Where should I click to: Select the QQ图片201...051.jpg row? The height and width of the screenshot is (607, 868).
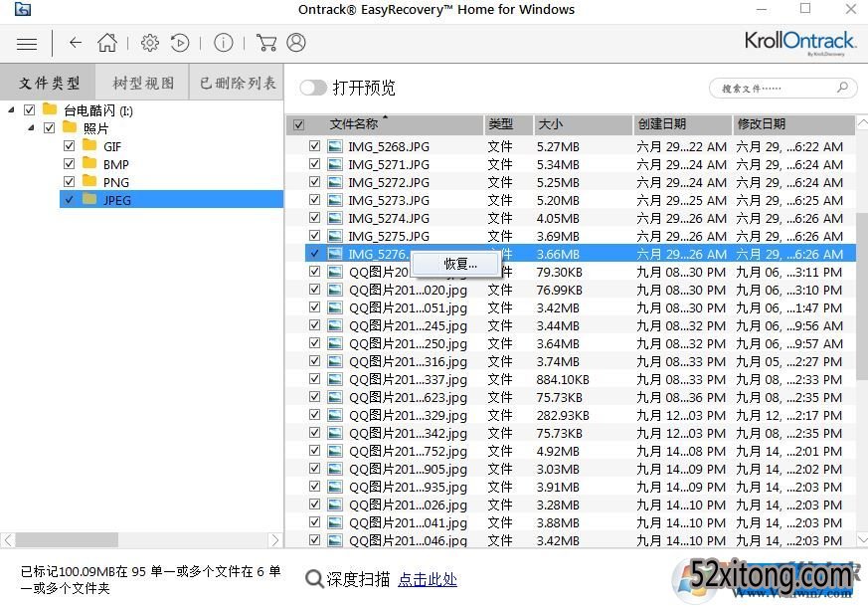(x=580, y=307)
